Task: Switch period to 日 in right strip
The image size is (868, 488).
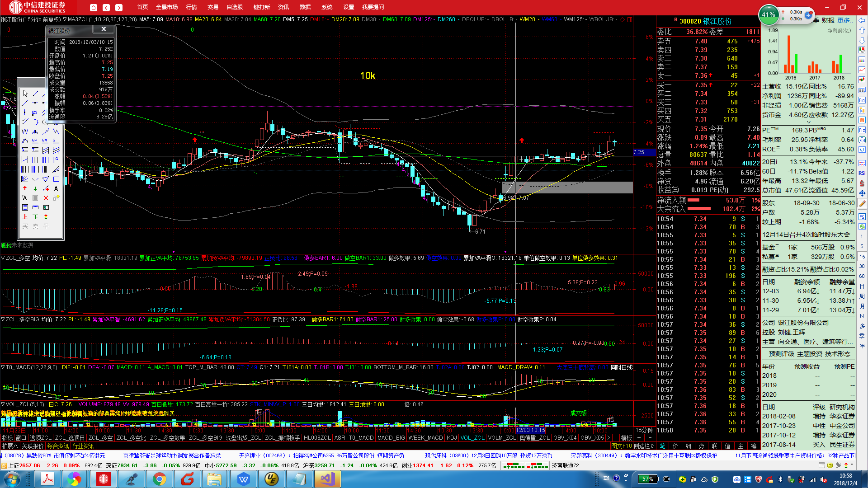Action: coord(862,286)
